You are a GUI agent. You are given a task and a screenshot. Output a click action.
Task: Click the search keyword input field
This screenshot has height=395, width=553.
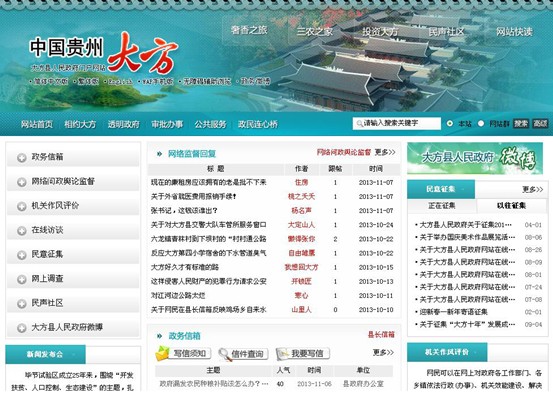click(x=397, y=123)
